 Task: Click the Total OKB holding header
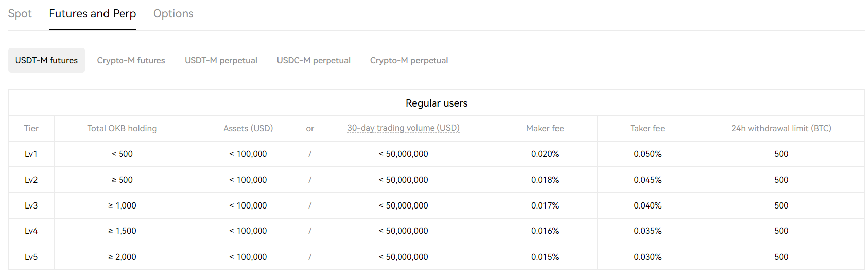[122, 128]
